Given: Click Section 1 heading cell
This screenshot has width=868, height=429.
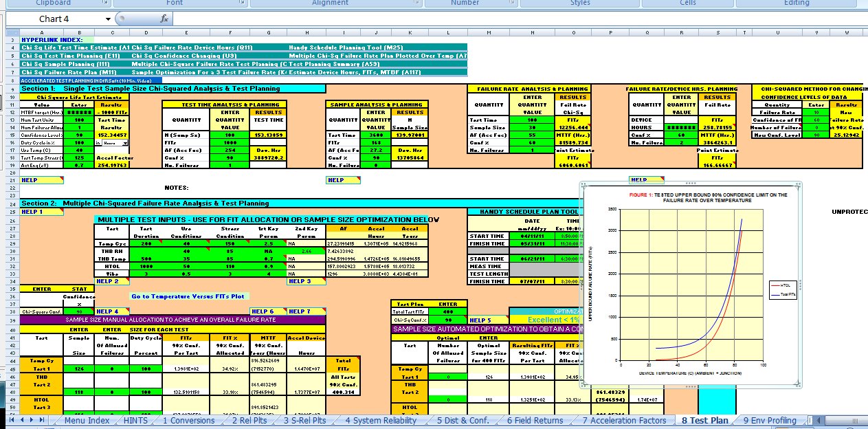Looking at the screenshot, I should [173, 88].
